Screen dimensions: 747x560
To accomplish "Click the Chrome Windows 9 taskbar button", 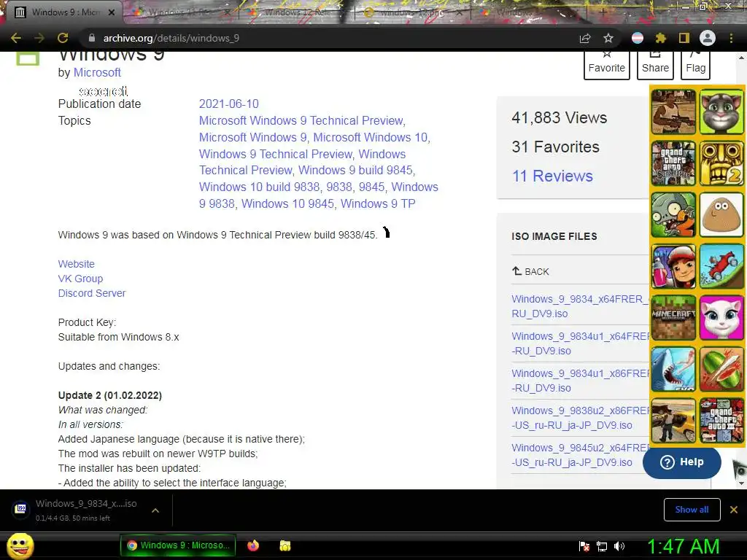I will pyautogui.click(x=178, y=545).
